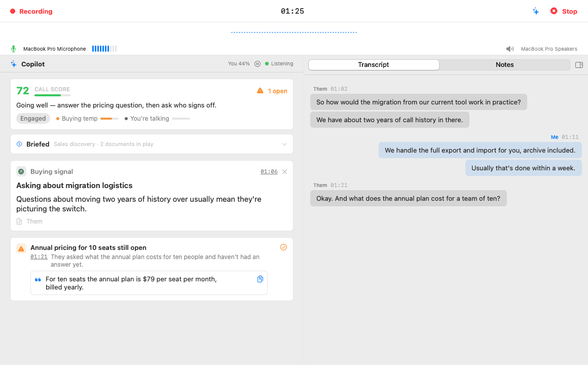Switch to the Notes tab

coord(504,64)
